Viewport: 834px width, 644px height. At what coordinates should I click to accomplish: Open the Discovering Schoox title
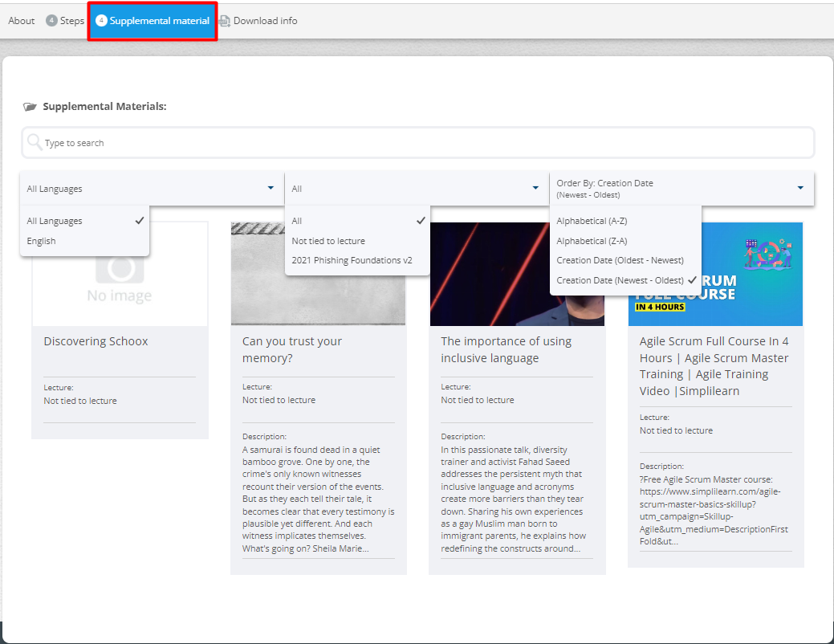point(96,341)
